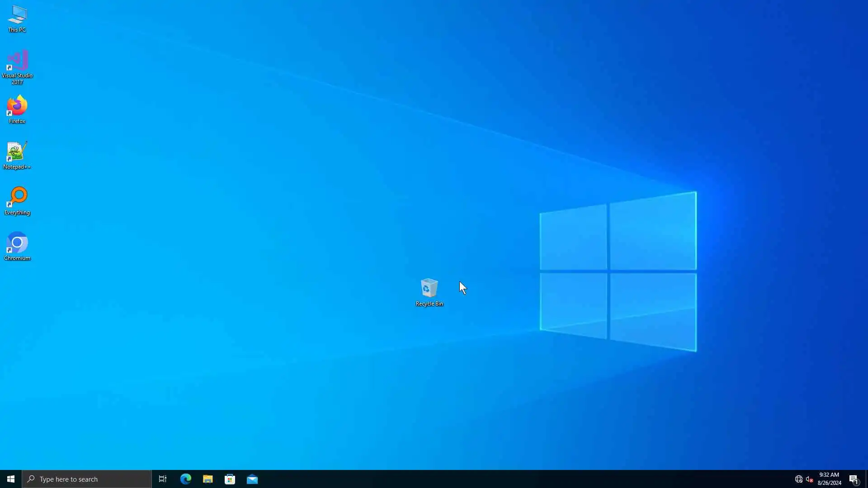Launch Microsoft Edge from the taskbar
The image size is (868, 488).
185,479
